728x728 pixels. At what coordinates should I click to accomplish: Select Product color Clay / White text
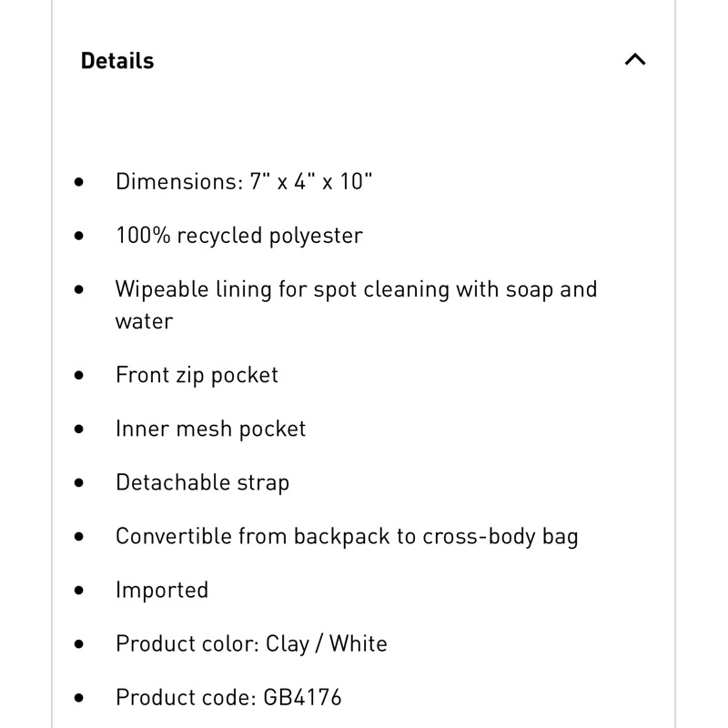pos(251,644)
